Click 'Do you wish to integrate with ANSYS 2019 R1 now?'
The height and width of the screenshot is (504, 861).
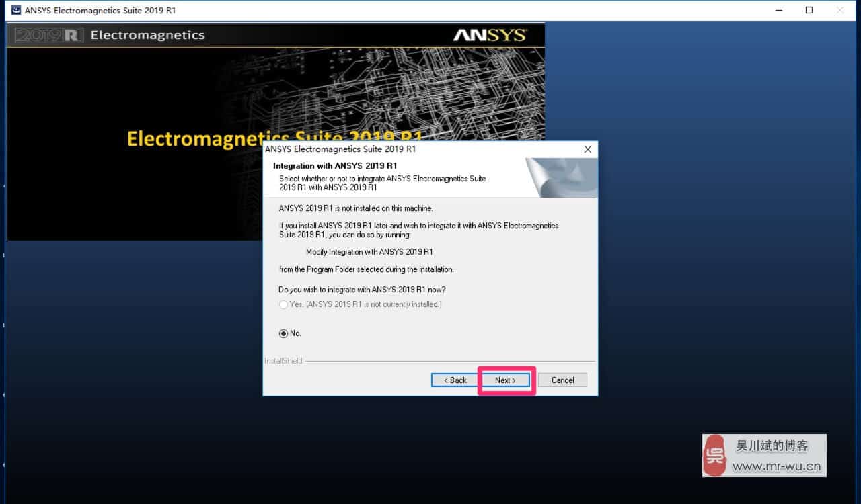pos(362,290)
